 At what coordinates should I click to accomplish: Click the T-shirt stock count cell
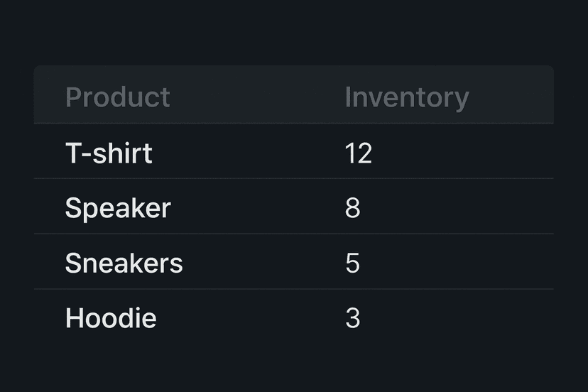point(358,153)
